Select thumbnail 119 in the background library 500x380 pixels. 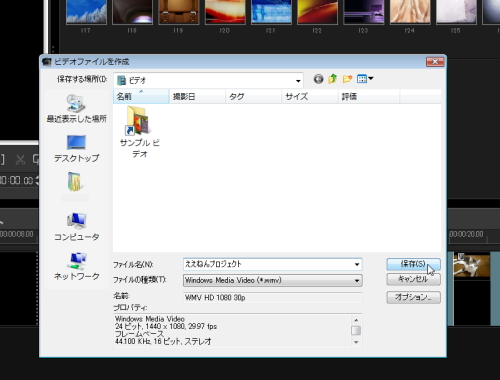pyautogui.click(x=179, y=12)
